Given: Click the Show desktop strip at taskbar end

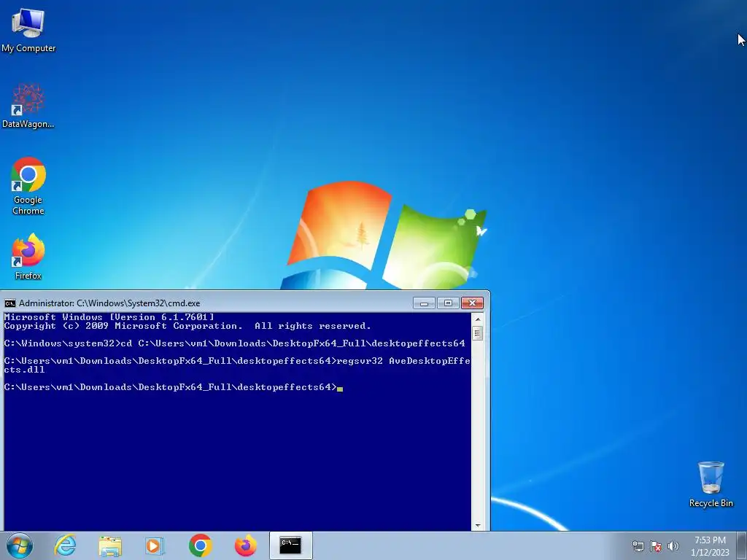Looking at the screenshot, I should (x=741, y=545).
